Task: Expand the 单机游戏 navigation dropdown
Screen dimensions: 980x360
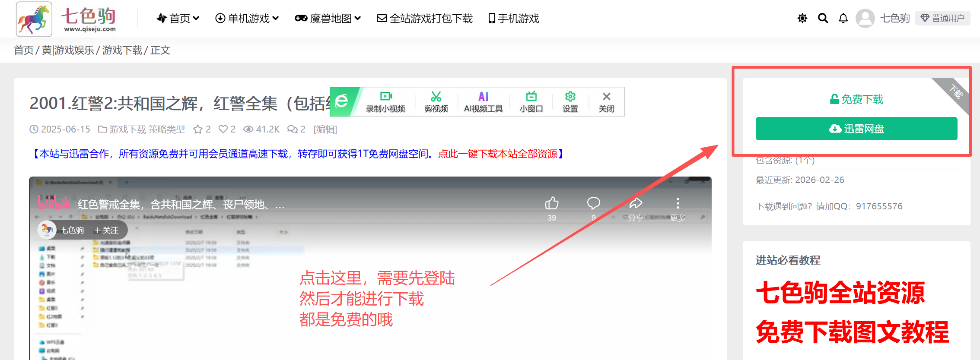Action: coord(247,19)
